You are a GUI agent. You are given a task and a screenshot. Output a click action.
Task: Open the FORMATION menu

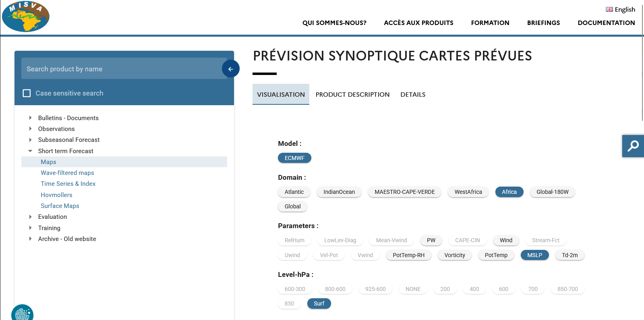[490, 23]
